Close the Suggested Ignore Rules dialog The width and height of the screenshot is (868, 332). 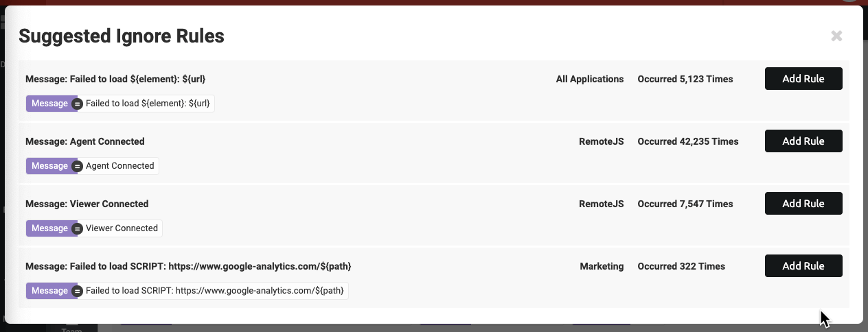pyautogui.click(x=836, y=36)
